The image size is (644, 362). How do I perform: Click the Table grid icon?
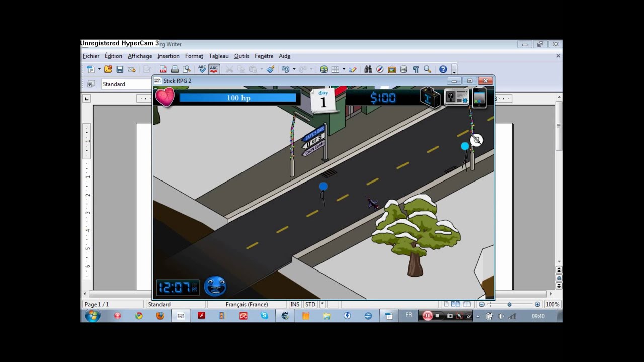pyautogui.click(x=336, y=69)
